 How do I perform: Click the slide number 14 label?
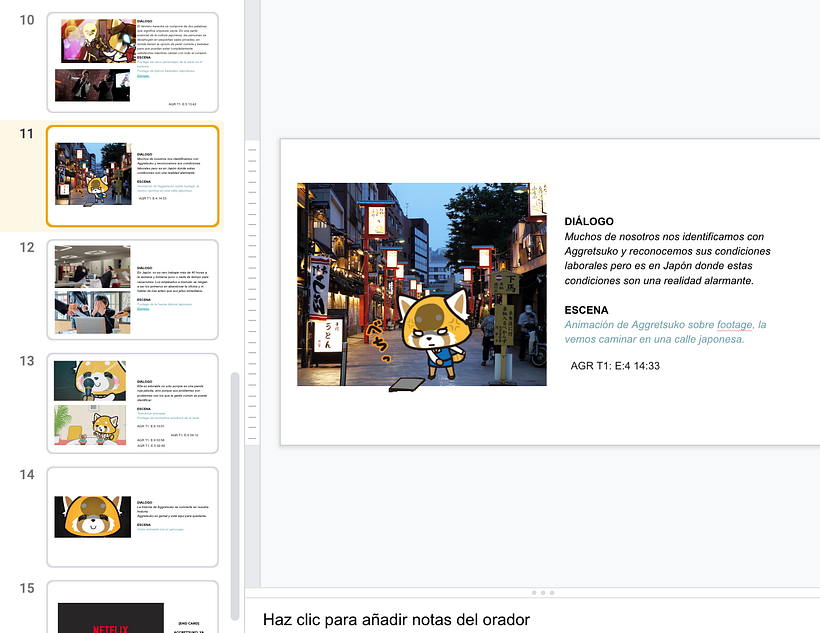[27, 474]
